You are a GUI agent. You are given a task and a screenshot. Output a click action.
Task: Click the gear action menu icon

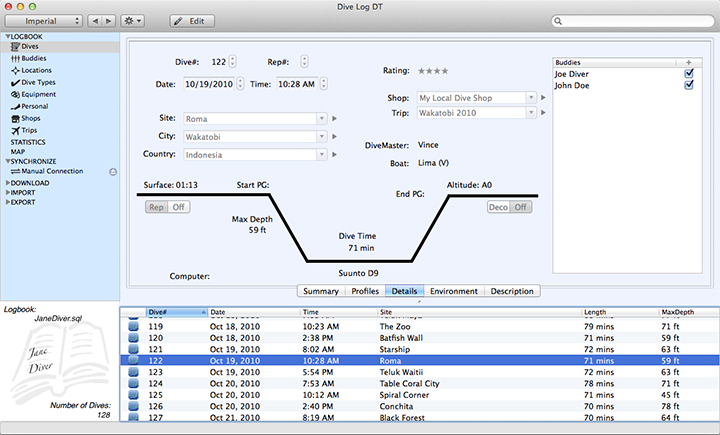point(131,20)
